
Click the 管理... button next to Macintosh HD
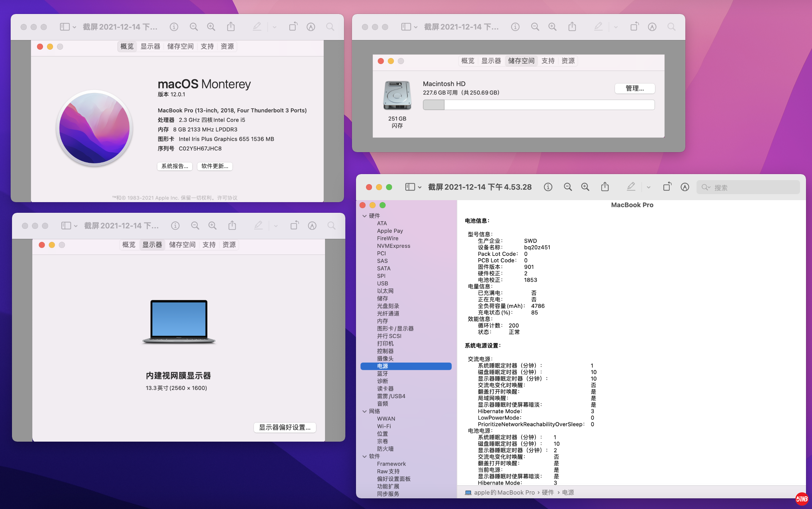click(635, 88)
